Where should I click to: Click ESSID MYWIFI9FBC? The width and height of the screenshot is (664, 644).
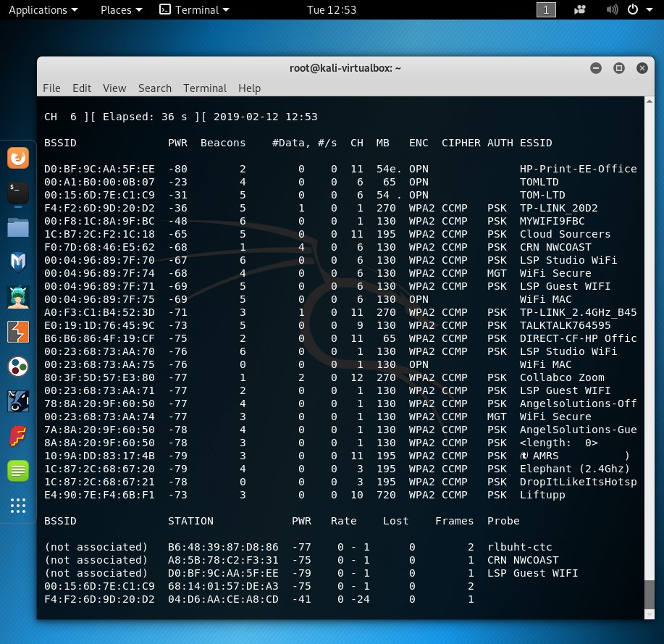tap(552, 221)
